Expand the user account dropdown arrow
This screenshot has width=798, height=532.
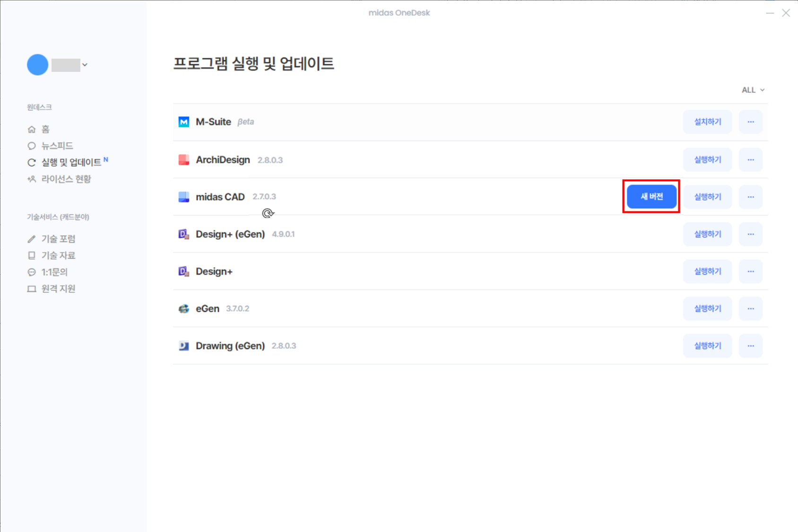click(x=85, y=65)
